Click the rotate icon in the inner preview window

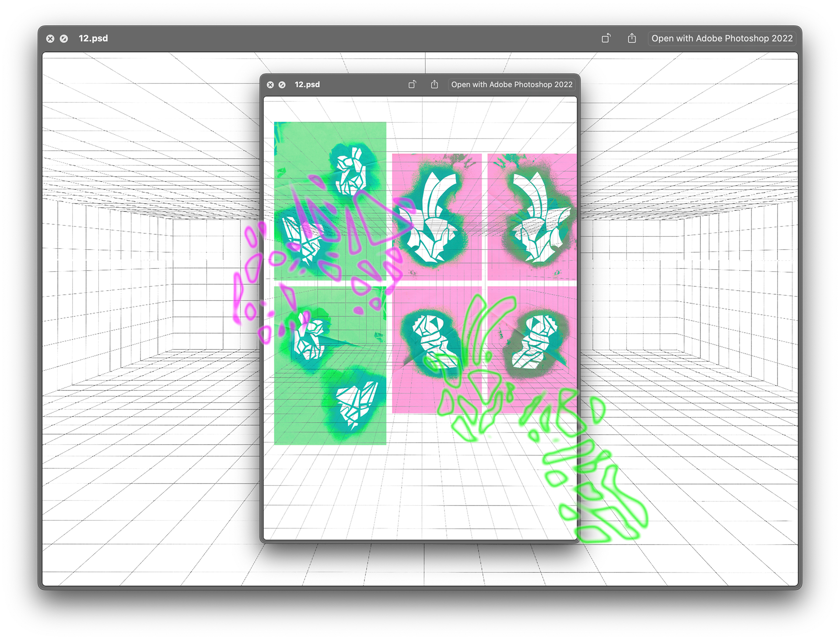[x=412, y=84]
